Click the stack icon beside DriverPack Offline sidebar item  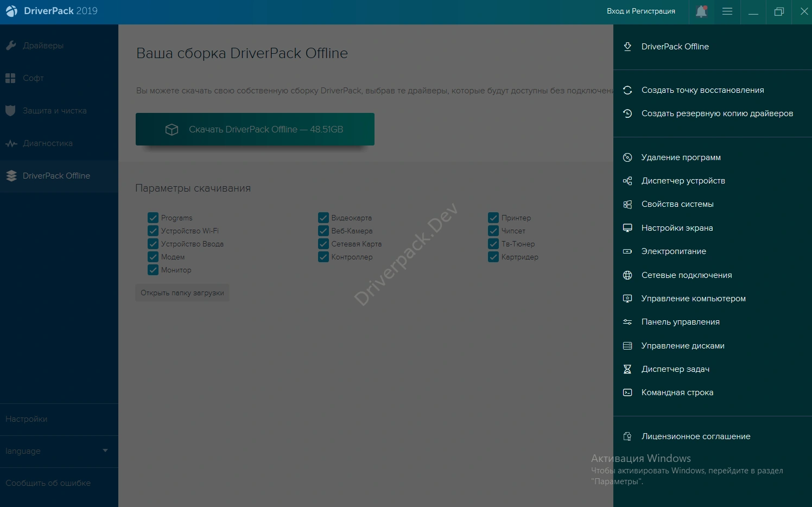click(x=11, y=176)
